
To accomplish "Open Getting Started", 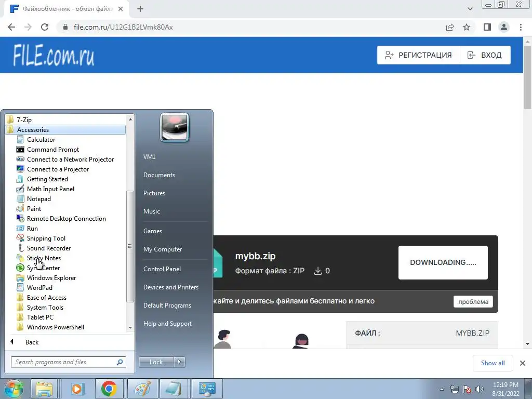I will 47,179.
